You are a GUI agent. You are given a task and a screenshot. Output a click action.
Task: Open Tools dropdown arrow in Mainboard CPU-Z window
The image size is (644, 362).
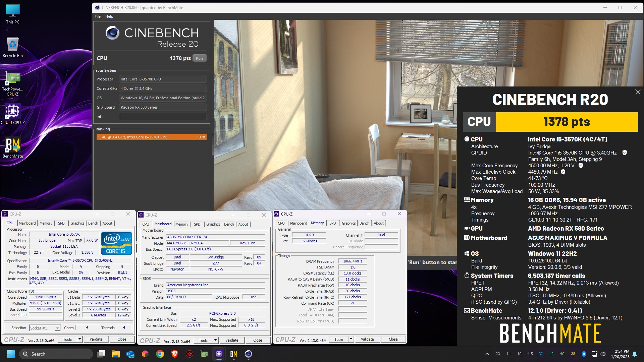[x=215, y=340]
